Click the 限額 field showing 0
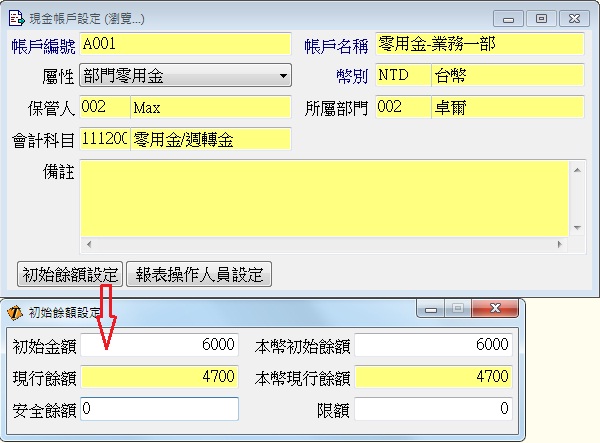Screen dimensions: 600x443 pyautogui.click(x=434, y=408)
